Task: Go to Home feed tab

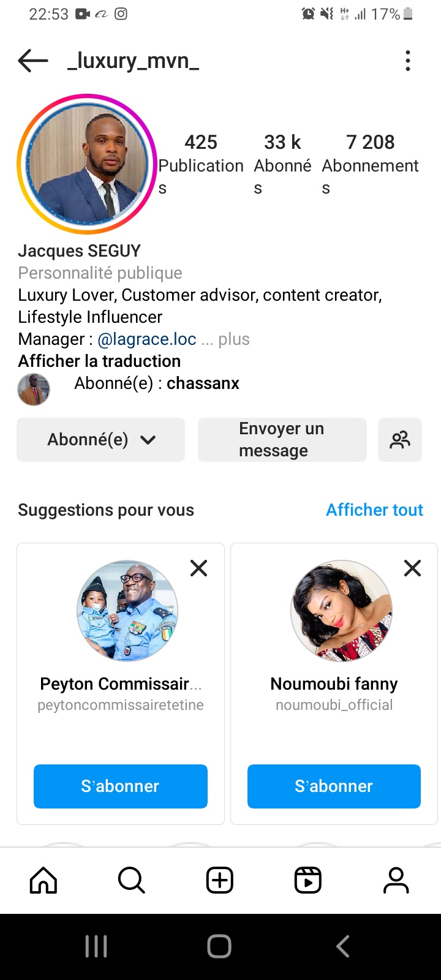Action: [x=43, y=881]
